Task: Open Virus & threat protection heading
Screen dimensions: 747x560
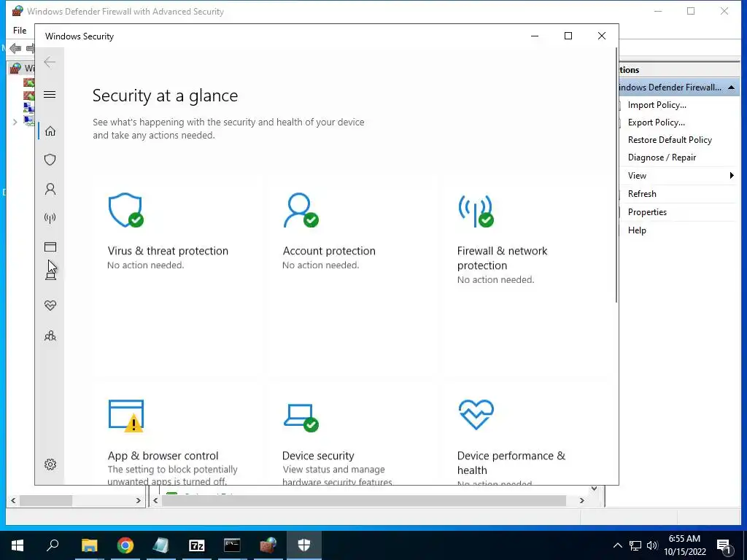Action: coord(168,251)
